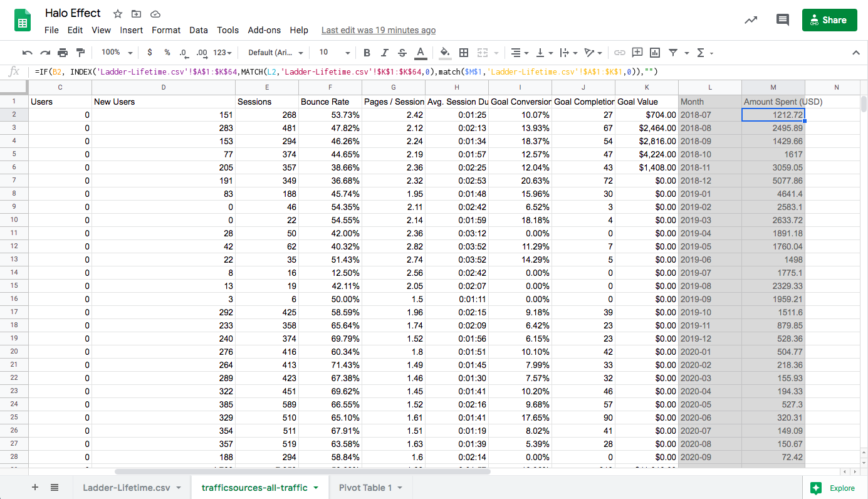Click the Insert link icon

pos(620,53)
